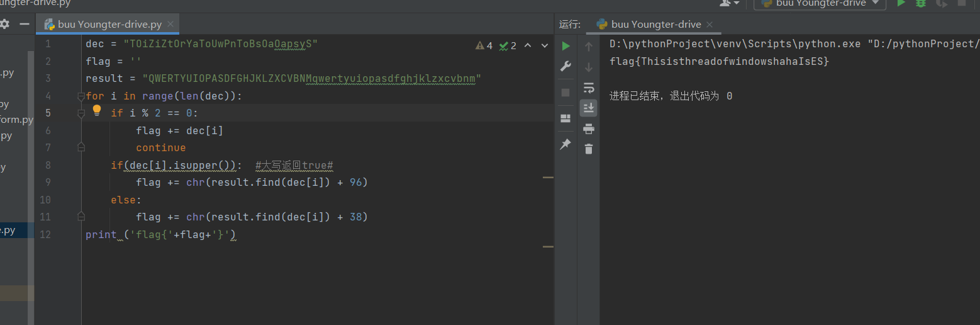Collapse the if block fold marker on line 5
This screenshot has width=980, height=325.
click(x=81, y=113)
